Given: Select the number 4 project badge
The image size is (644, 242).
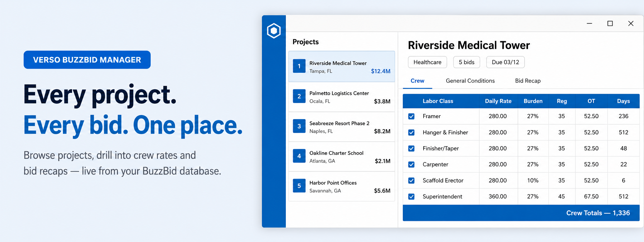Looking at the screenshot, I should click(299, 156).
